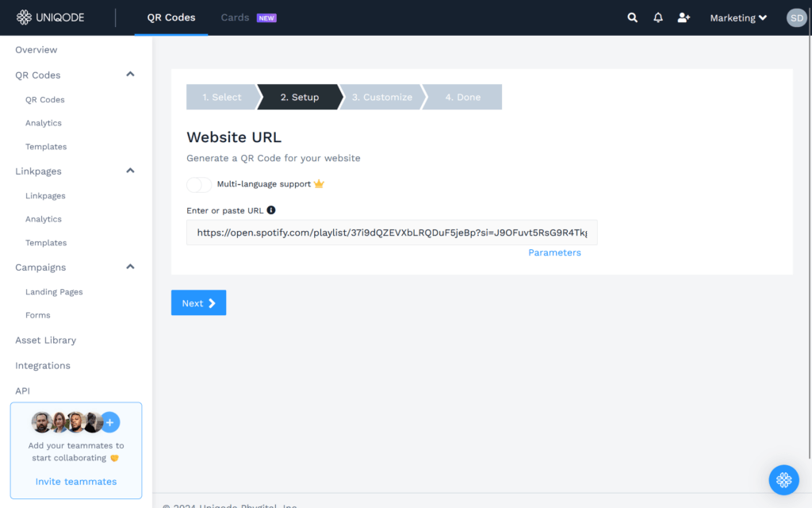The height and width of the screenshot is (508, 812).
Task: Click the add user icon
Action: coord(684,17)
